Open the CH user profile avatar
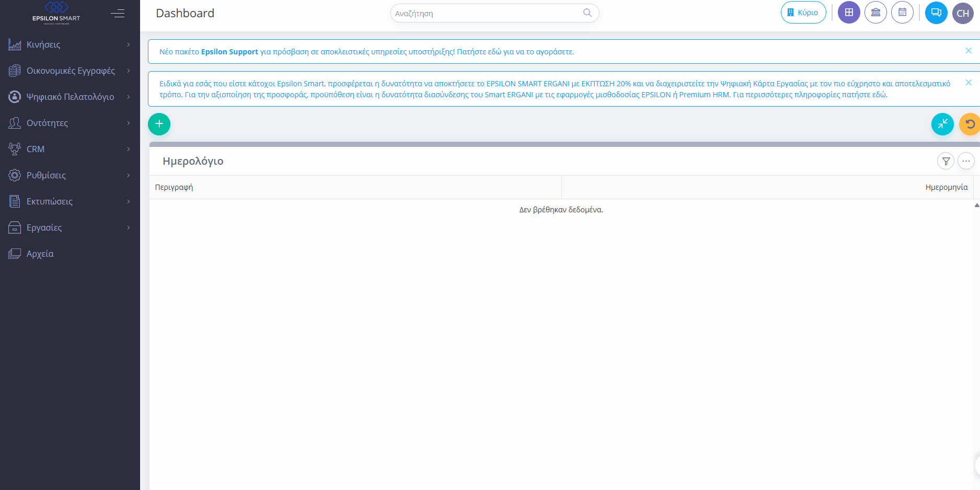 pos(963,13)
